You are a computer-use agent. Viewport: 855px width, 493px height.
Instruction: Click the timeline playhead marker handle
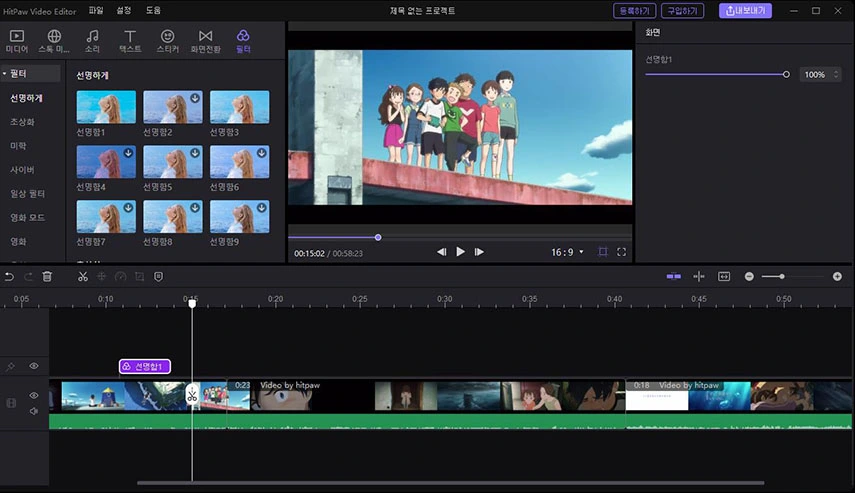click(x=192, y=303)
